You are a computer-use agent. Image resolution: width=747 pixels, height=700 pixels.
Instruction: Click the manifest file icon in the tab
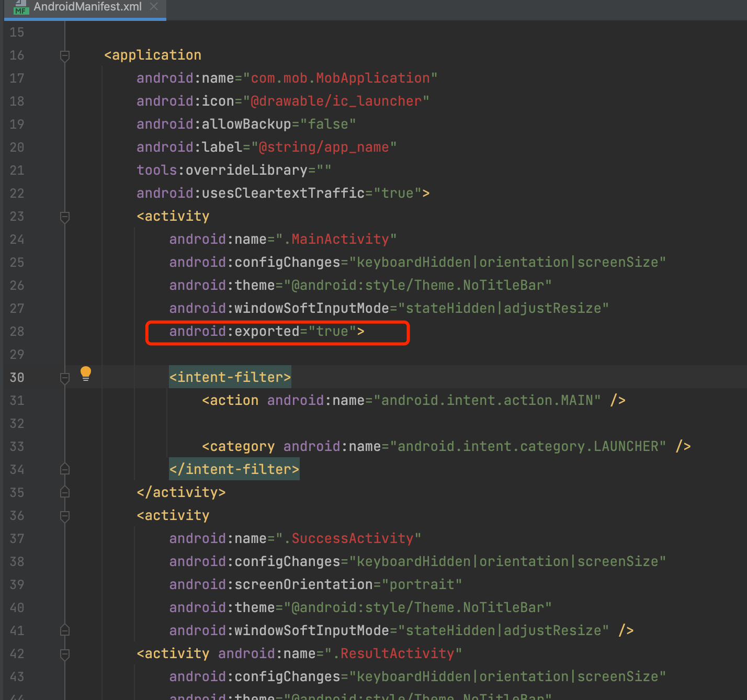click(x=21, y=7)
